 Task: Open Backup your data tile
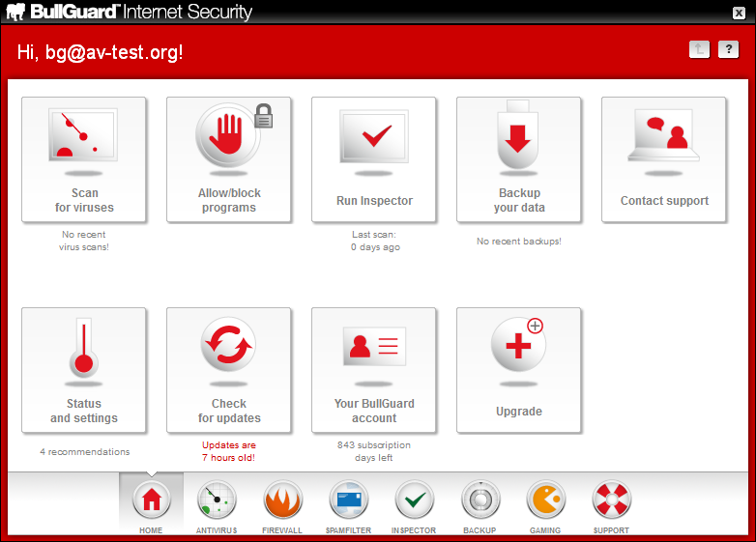(x=519, y=159)
